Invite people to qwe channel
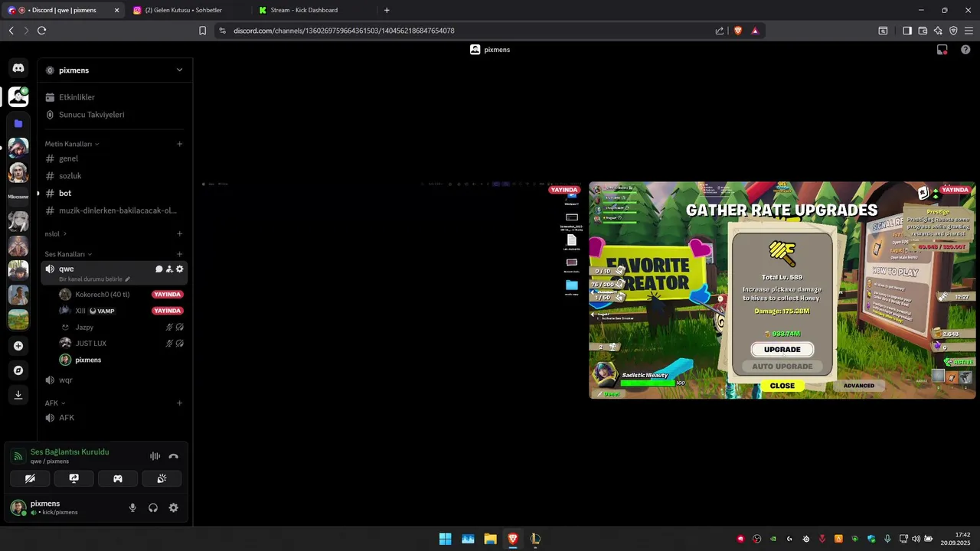980x551 pixels. (x=169, y=269)
